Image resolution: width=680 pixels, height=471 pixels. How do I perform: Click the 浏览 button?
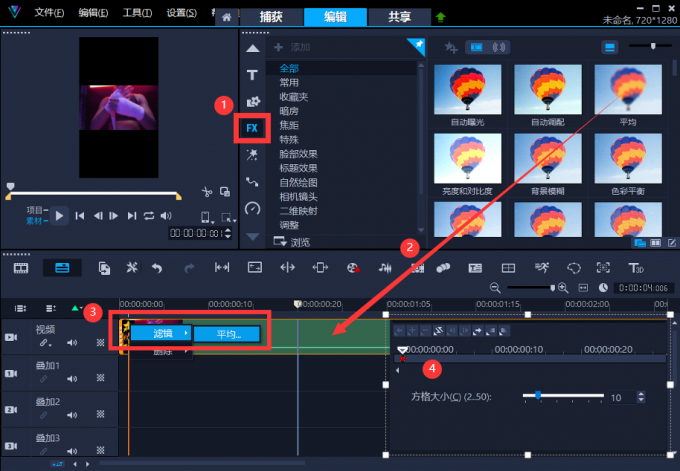[292, 242]
